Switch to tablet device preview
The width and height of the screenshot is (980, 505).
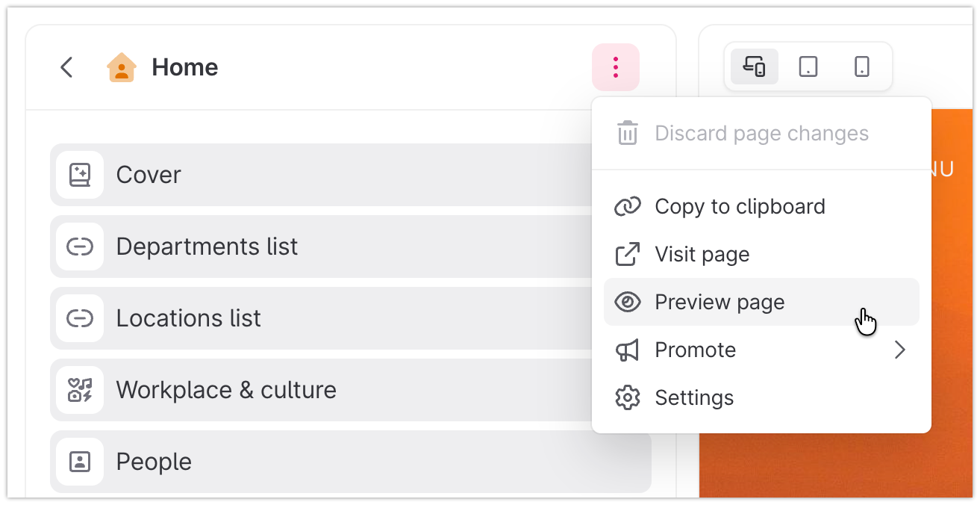click(808, 67)
